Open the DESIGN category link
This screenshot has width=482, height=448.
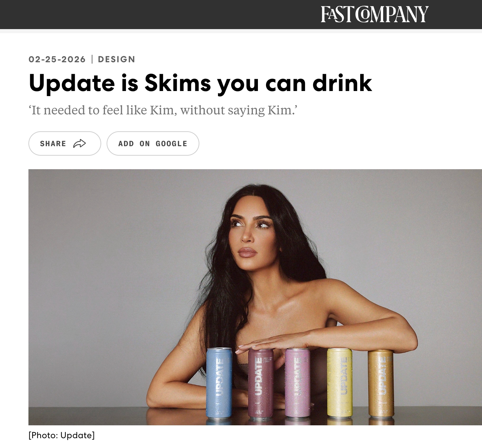point(116,59)
